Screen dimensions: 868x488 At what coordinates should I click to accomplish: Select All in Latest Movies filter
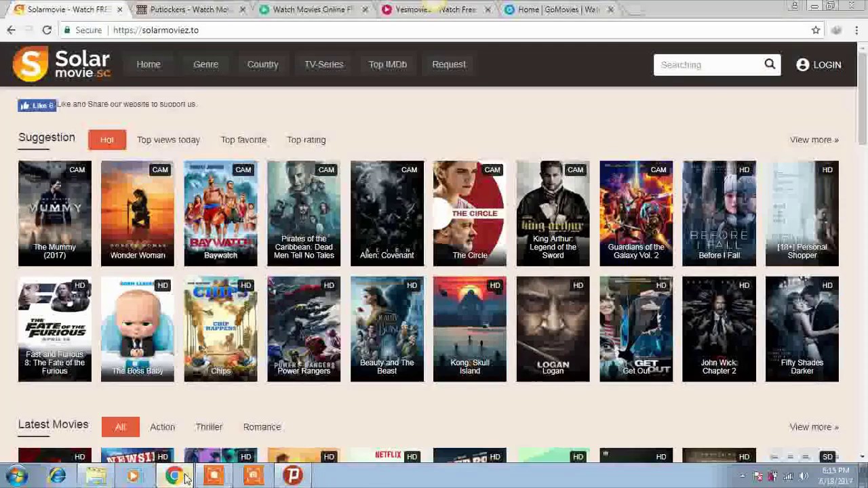[x=120, y=427]
